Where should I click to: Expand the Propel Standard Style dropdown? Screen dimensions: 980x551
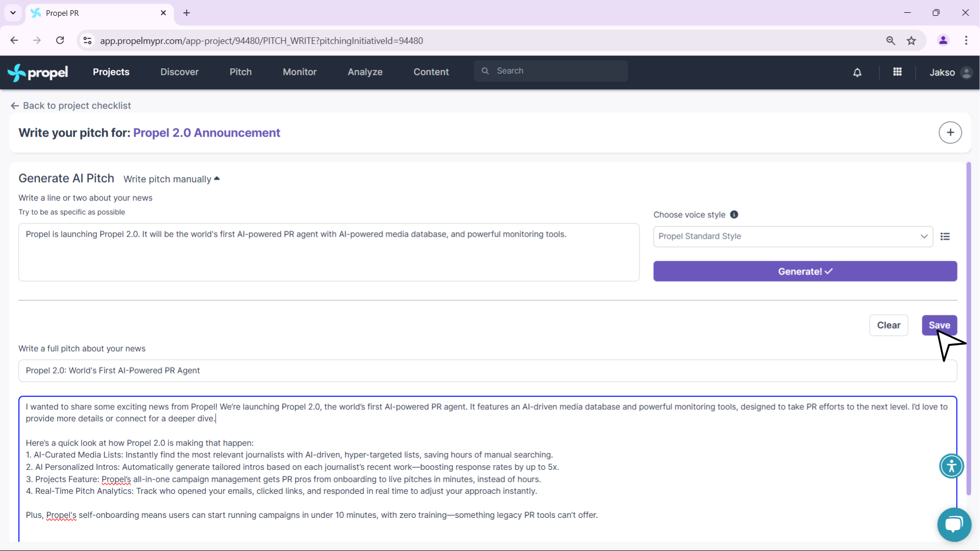tap(793, 237)
